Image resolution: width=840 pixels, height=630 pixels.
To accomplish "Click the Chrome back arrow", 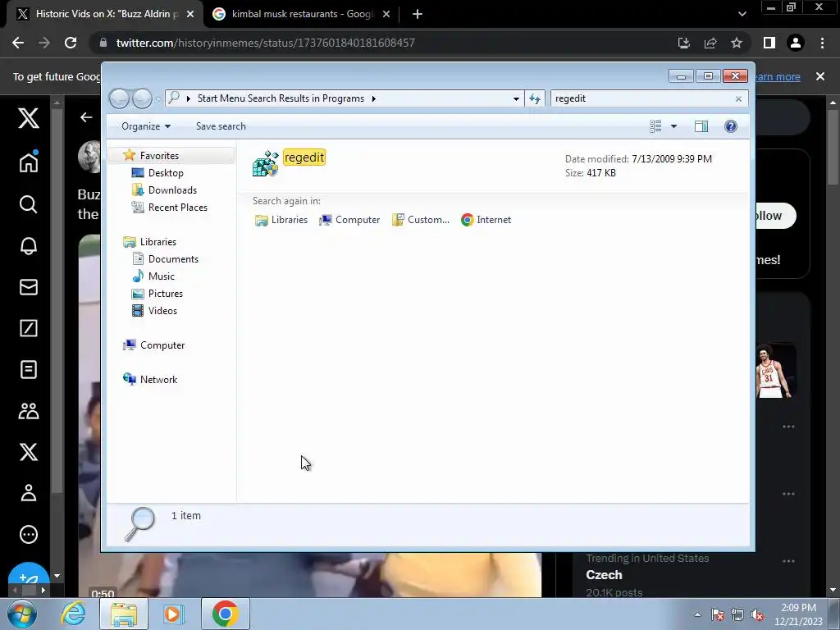I will tap(18, 43).
